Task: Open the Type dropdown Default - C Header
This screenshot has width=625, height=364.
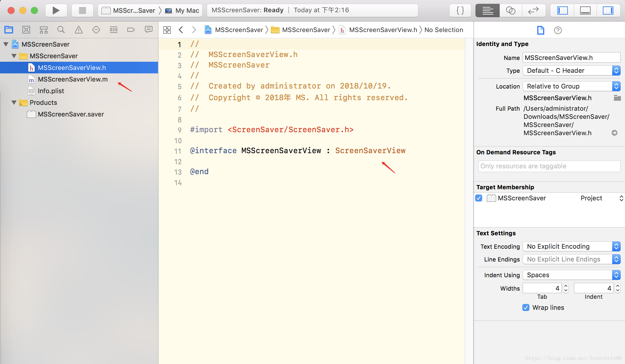Action: [x=571, y=70]
